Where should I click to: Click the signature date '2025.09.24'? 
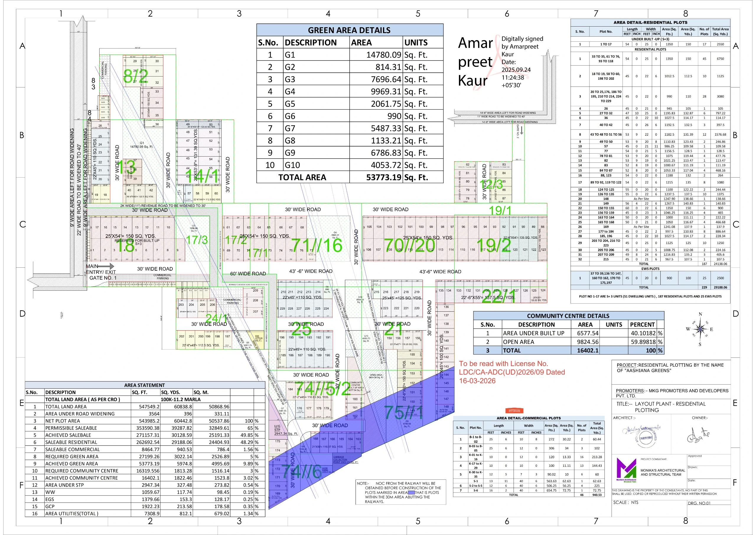click(x=516, y=70)
